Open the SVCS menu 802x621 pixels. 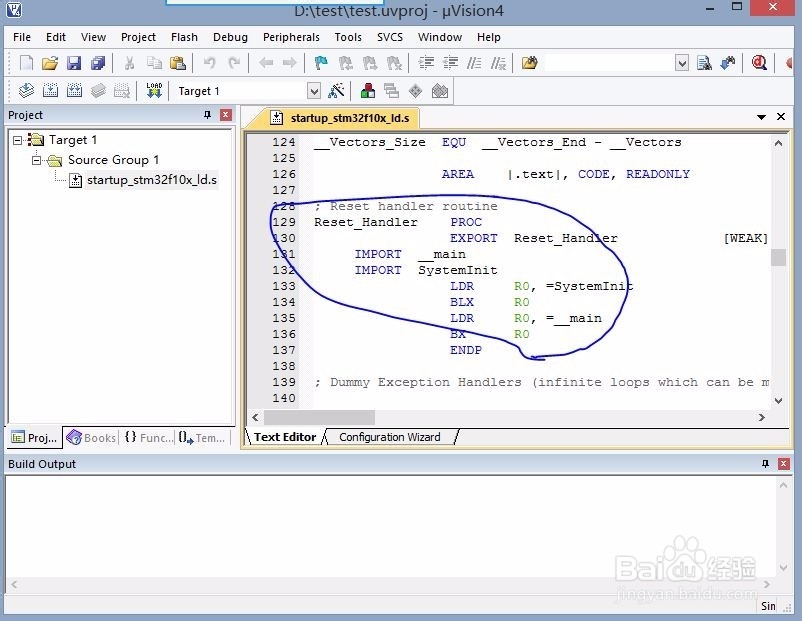click(x=390, y=37)
